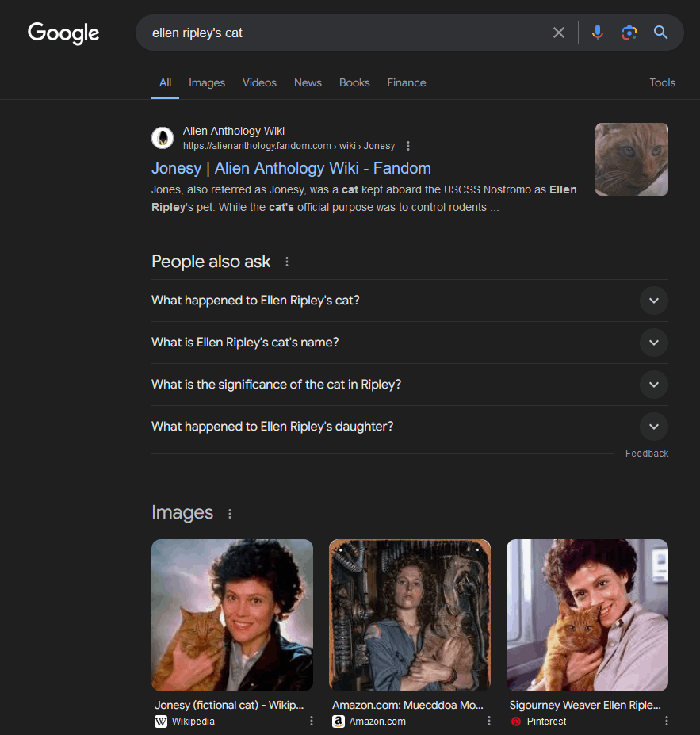Click the Feedback link

coord(646,454)
